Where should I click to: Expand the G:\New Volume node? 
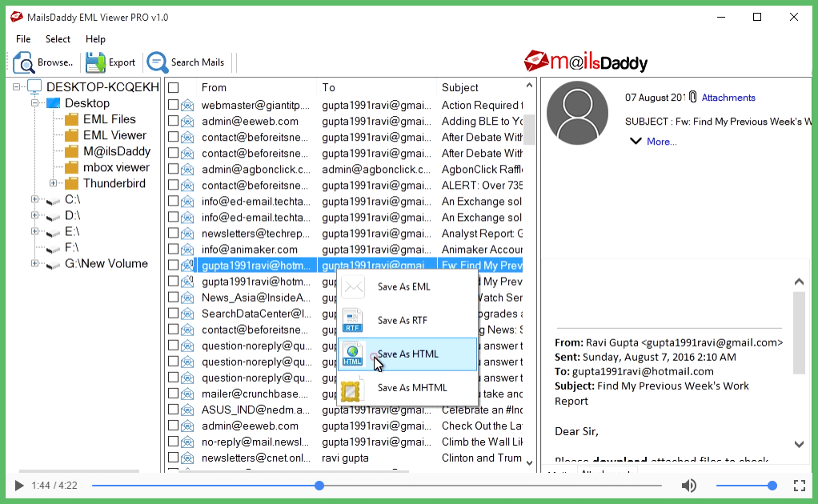(34, 263)
